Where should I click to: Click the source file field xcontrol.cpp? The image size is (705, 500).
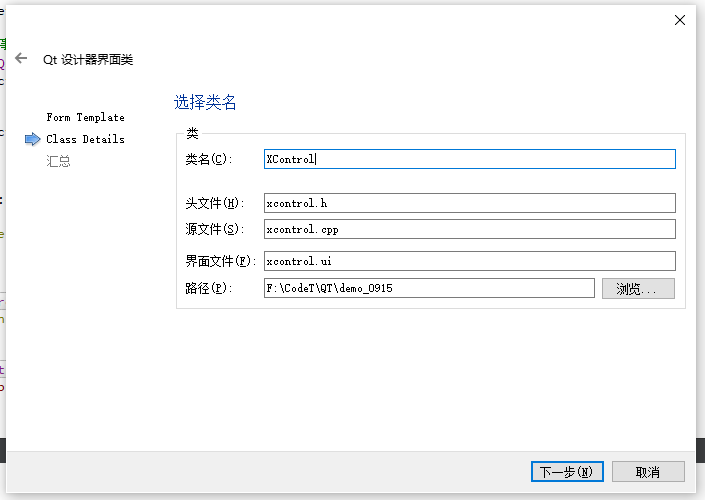[x=469, y=229]
